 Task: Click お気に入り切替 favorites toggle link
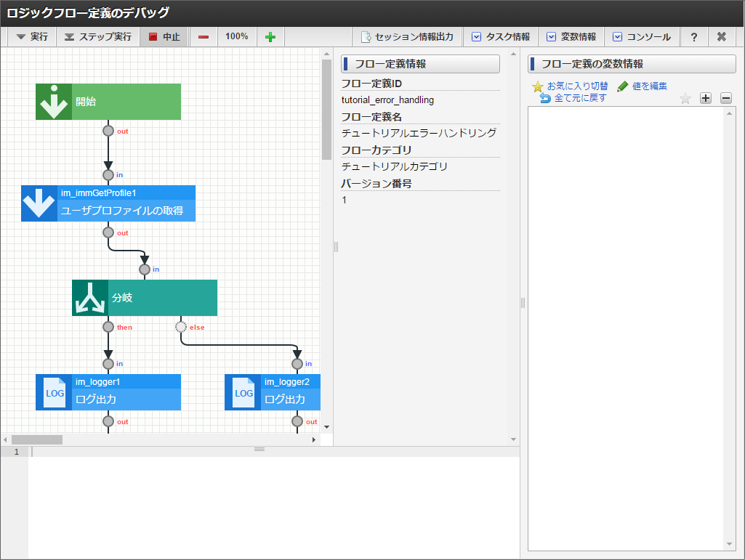click(x=570, y=86)
